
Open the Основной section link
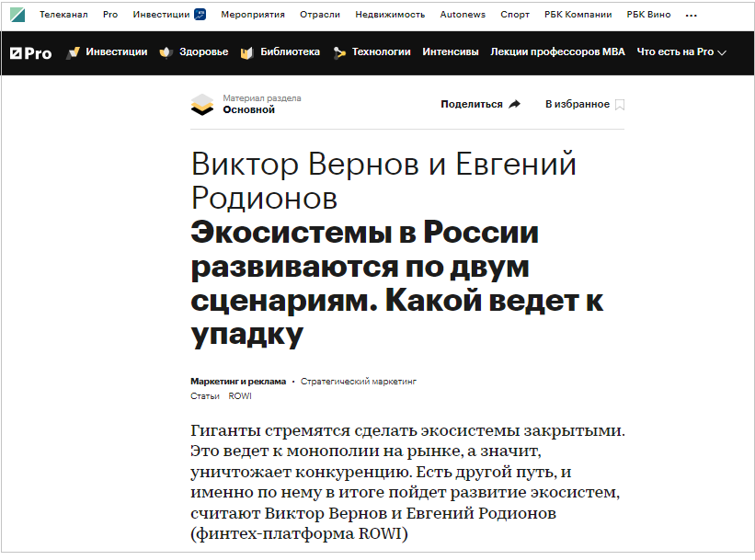click(248, 109)
